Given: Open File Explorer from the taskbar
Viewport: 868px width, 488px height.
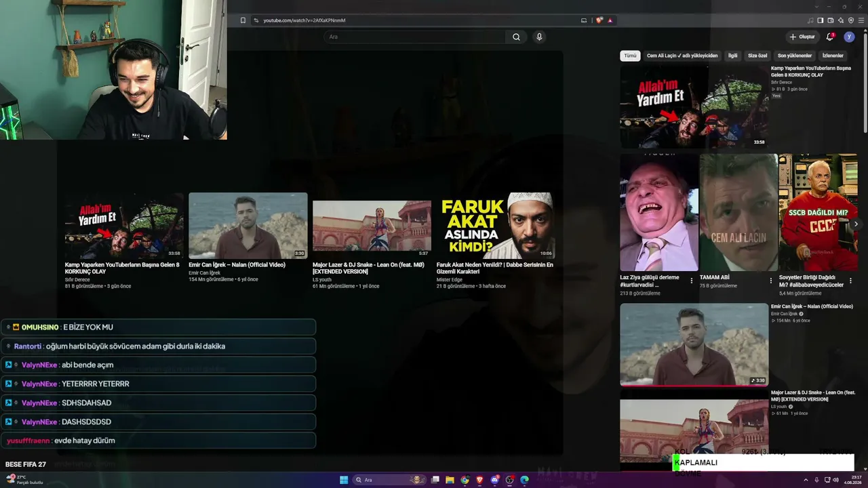Looking at the screenshot, I should pyautogui.click(x=450, y=480).
